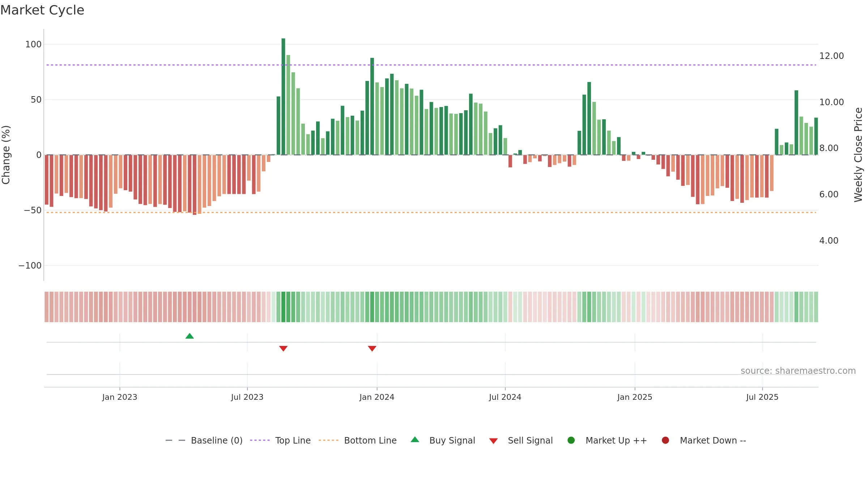Click the Weekly Close Price axis title
This screenshot has width=868, height=488.
858,155
